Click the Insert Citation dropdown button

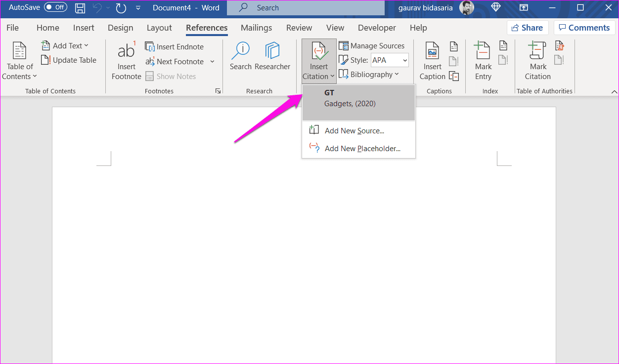tap(319, 61)
